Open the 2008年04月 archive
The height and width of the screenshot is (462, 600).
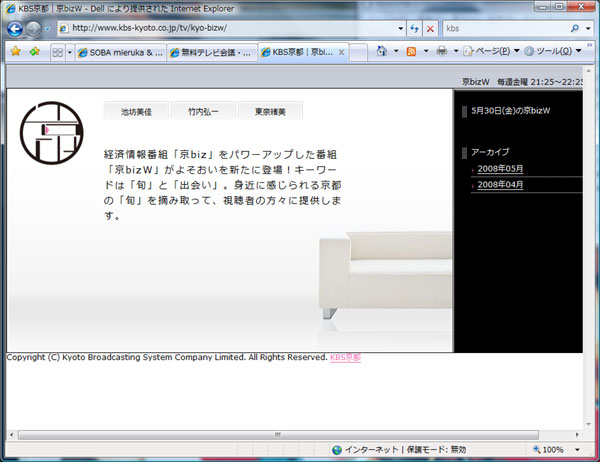click(500, 184)
